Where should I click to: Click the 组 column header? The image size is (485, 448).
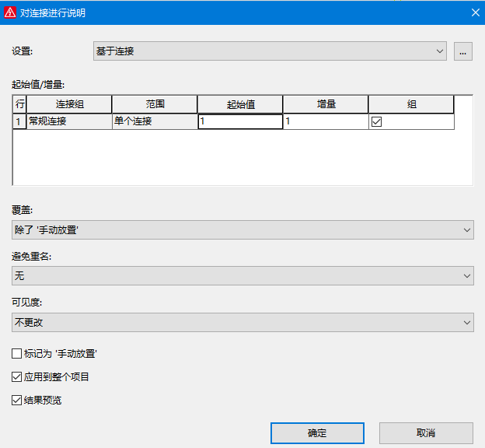pyautogui.click(x=411, y=104)
